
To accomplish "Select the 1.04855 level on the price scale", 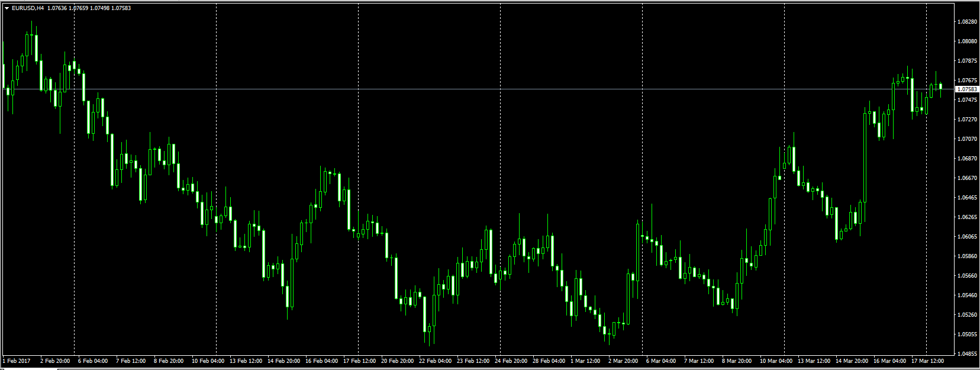I will pos(967,354).
